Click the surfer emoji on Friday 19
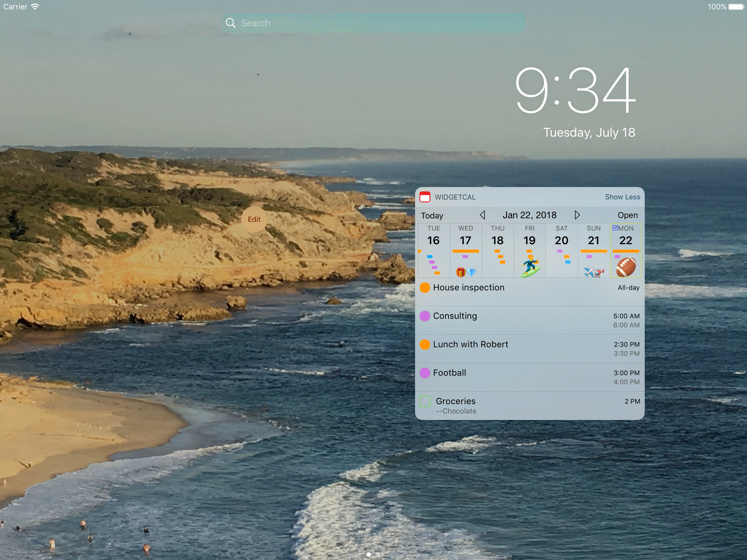The width and height of the screenshot is (747, 560). point(530,267)
